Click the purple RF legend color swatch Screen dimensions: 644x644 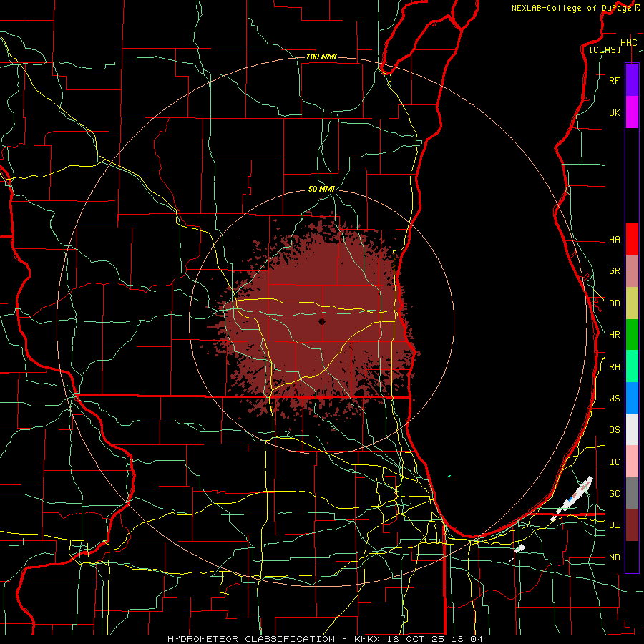point(632,80)
